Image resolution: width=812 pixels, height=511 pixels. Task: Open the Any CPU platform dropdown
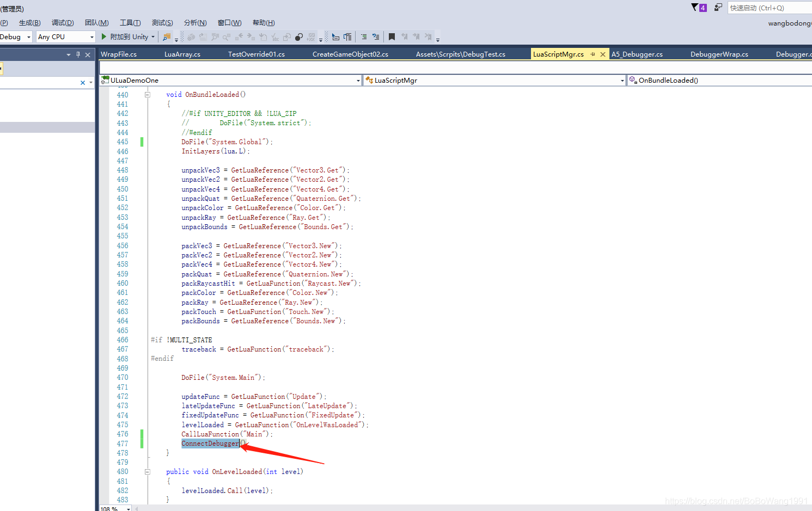(x=91, y=37)
